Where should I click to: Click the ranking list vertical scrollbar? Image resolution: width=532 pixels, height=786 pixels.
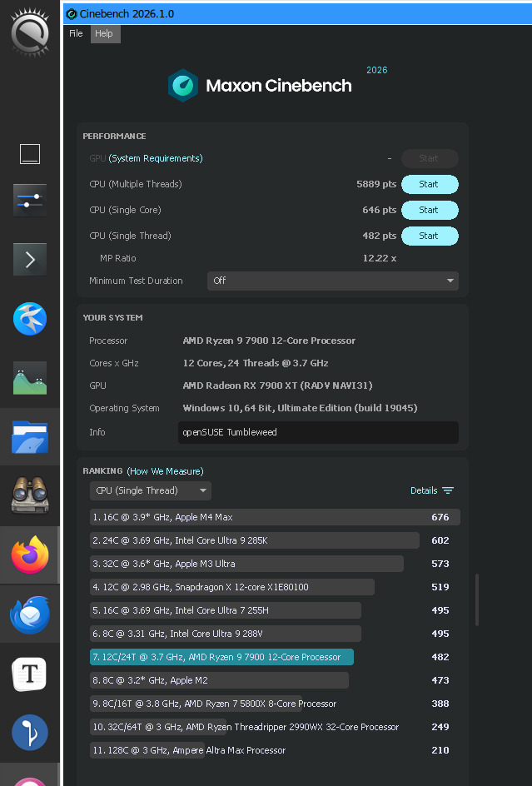pos(477,600)
